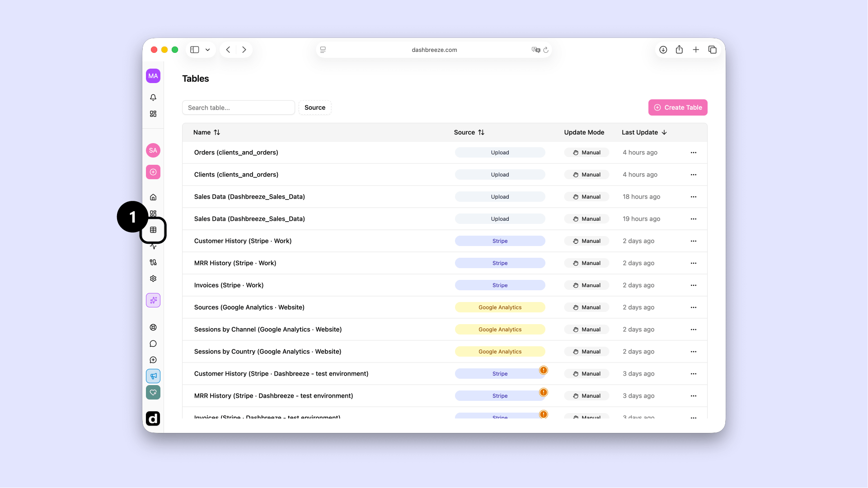Expand the browser sidebar dropdown chevron
Viewport: 868px width, 488px height.
pyautogui.click(x=208, y=50)
